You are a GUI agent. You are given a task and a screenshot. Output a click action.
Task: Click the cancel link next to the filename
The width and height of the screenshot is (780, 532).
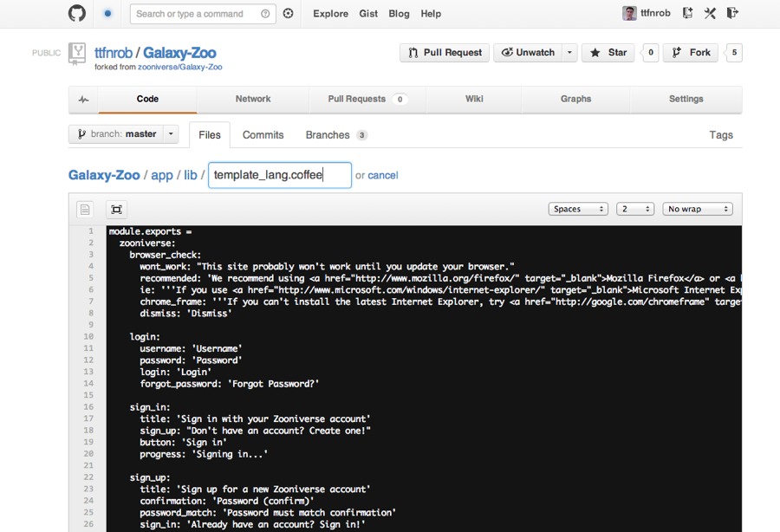382,175
